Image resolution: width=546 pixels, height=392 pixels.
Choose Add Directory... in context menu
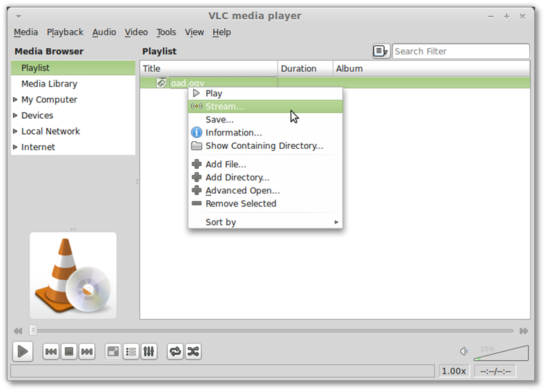click(x=265, y=177)
